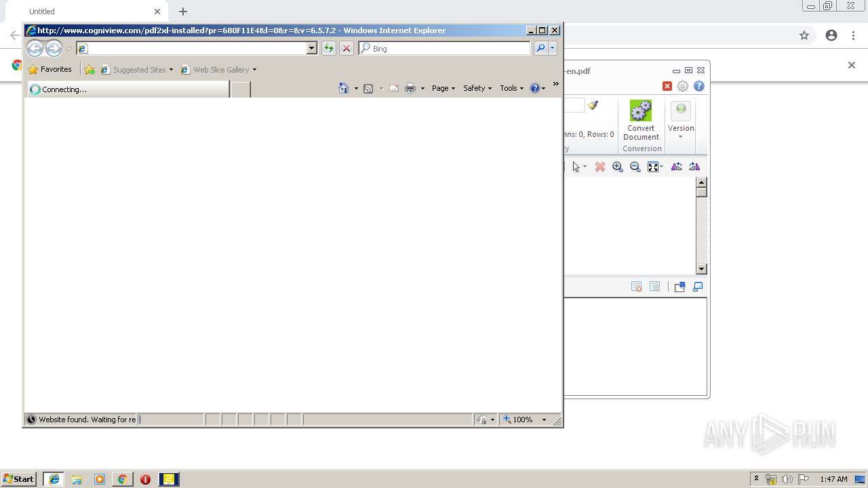The image size is (868, 488).
Task: Click the red delete X tool in PDF2XL
Action: pos(600,167)
